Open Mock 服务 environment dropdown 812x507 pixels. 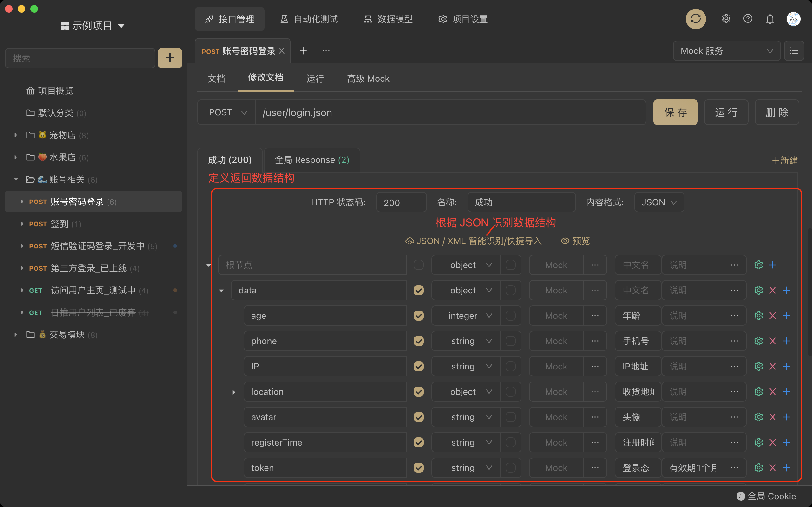point(726,51)
